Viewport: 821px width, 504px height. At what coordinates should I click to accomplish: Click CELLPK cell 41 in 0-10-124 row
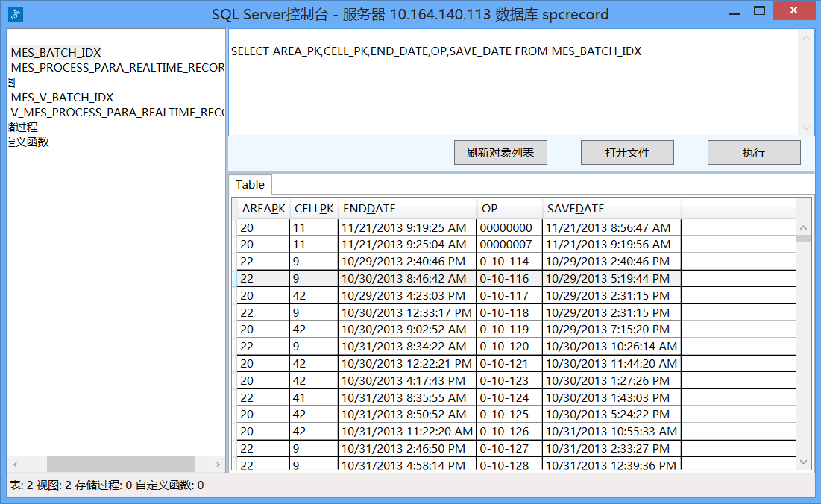click(314, 397)
